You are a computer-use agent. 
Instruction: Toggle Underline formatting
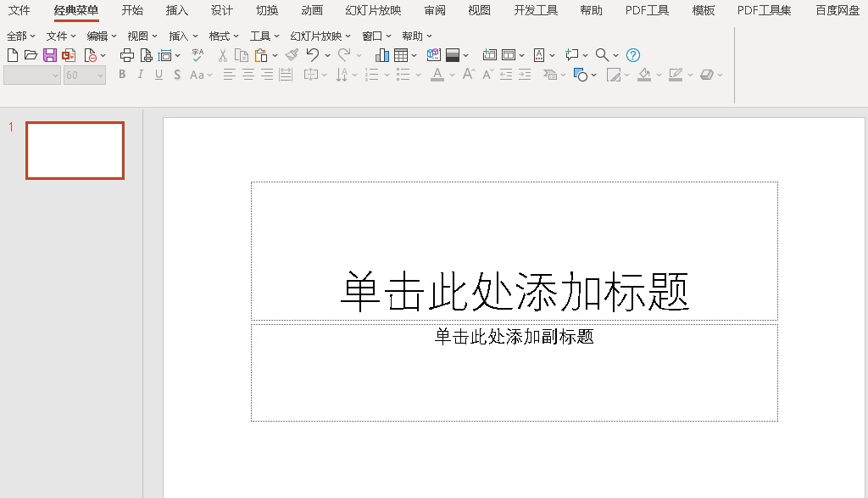[x=159, y=75]
